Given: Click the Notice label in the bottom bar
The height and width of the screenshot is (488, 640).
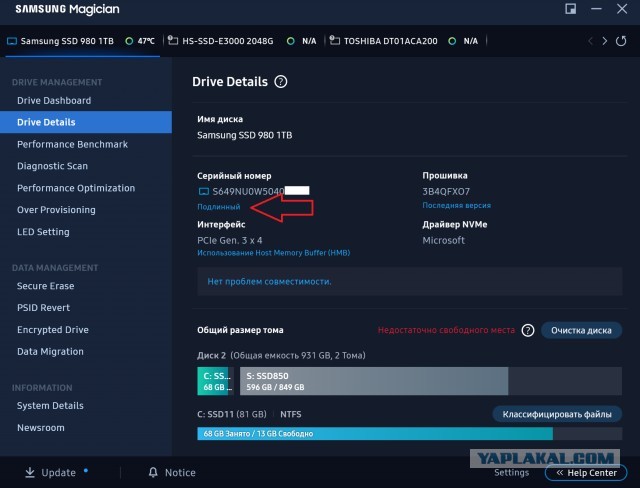Looking at the screenshot, I should coord(180,472).
